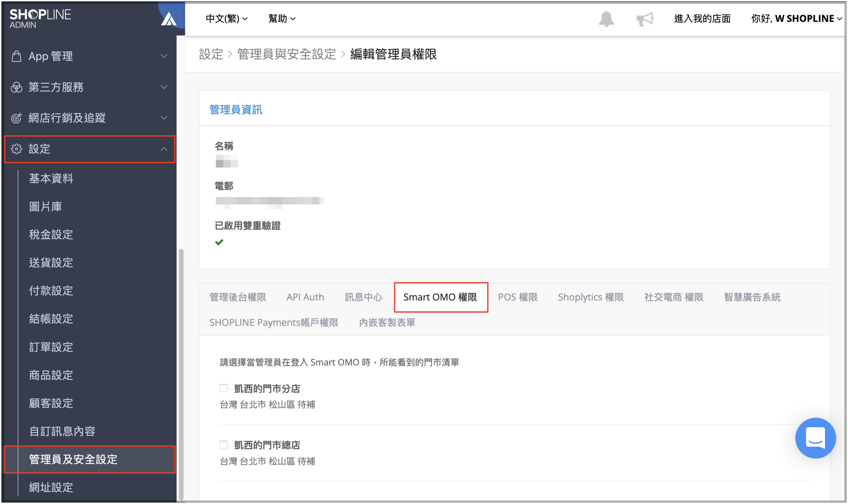Open the live chat support bubble

[815, 438]
